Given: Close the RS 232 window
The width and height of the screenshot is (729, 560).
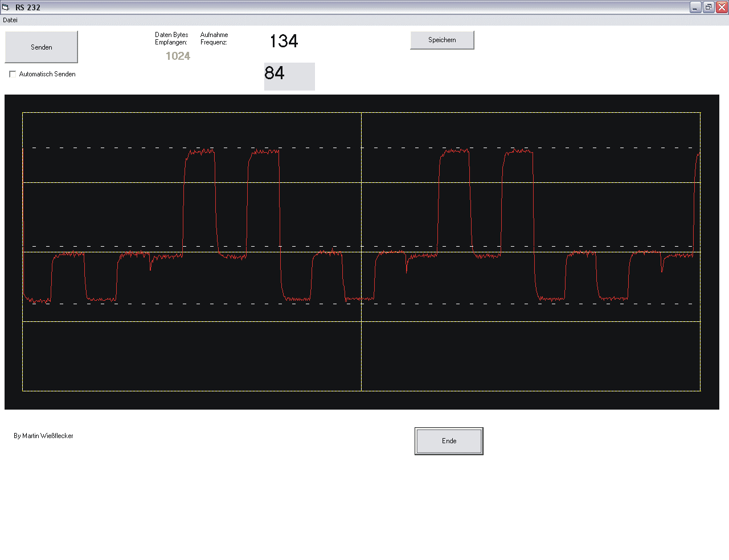Looking at the screenshot, I should tap(722, 7).
